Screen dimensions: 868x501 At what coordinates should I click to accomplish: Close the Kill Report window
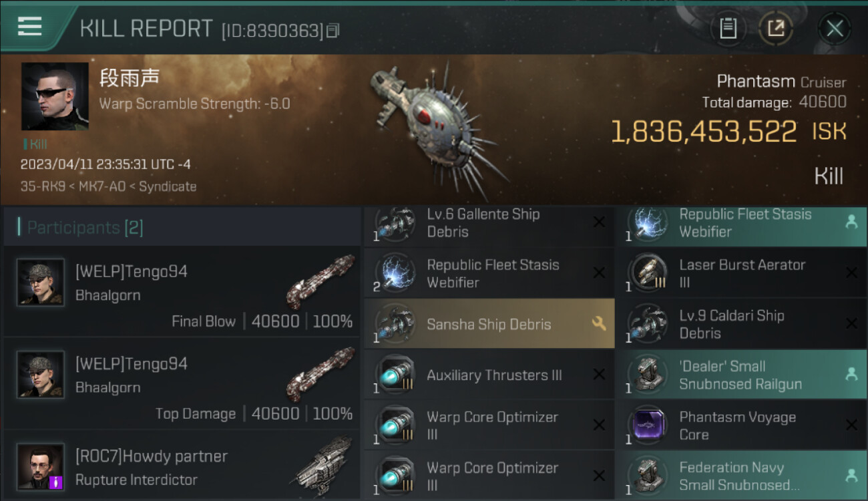pyautogui.click(x=835, y=29)
